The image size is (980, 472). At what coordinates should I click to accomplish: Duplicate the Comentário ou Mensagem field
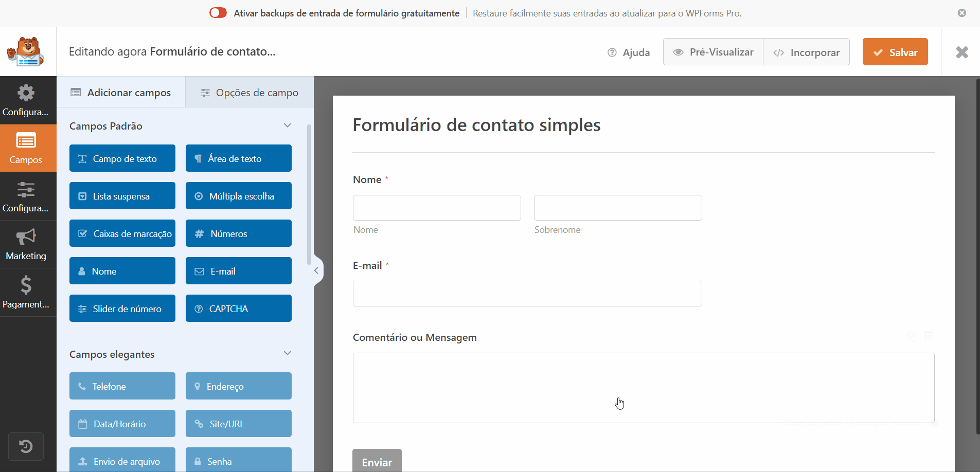click(913, 336)
